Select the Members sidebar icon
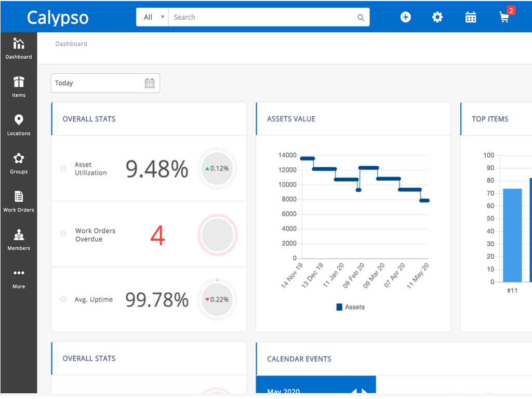This screenshot has height=399, width=532. click(19, 239)
